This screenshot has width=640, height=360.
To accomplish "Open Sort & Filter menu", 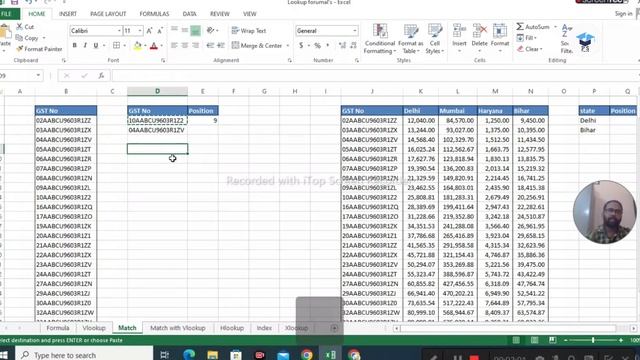I will click(x=567, y=38).
